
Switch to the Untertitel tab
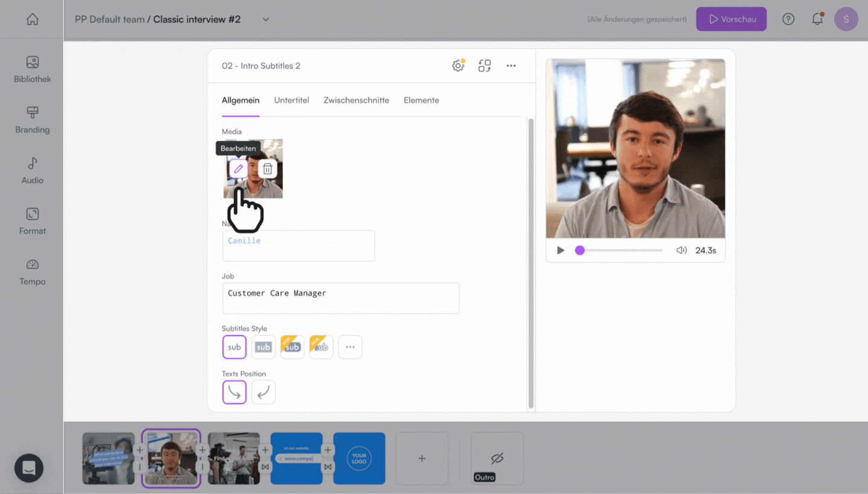[291, 100]
